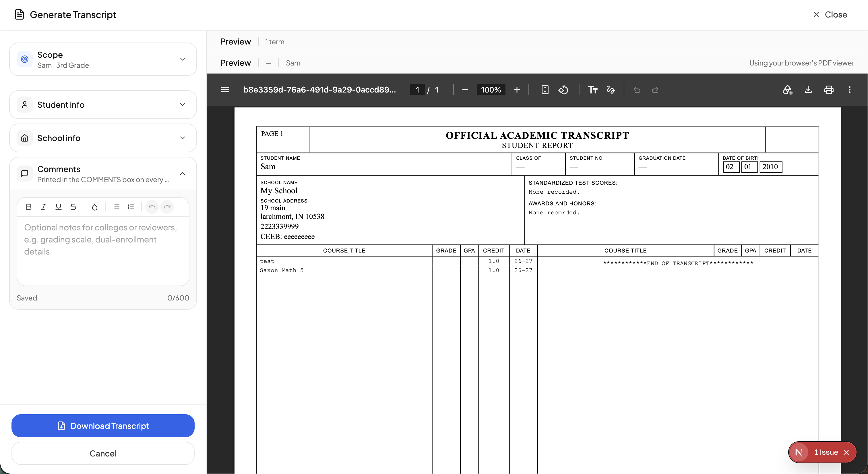Redo last comment edit
This screenshot has height=474, width=868.
click(x=167, y=207)
